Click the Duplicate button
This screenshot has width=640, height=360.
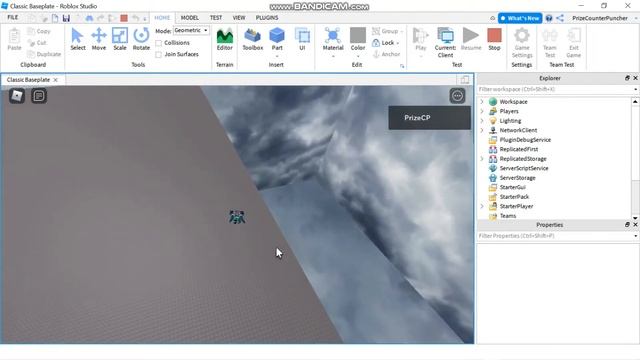coord(44,54)
